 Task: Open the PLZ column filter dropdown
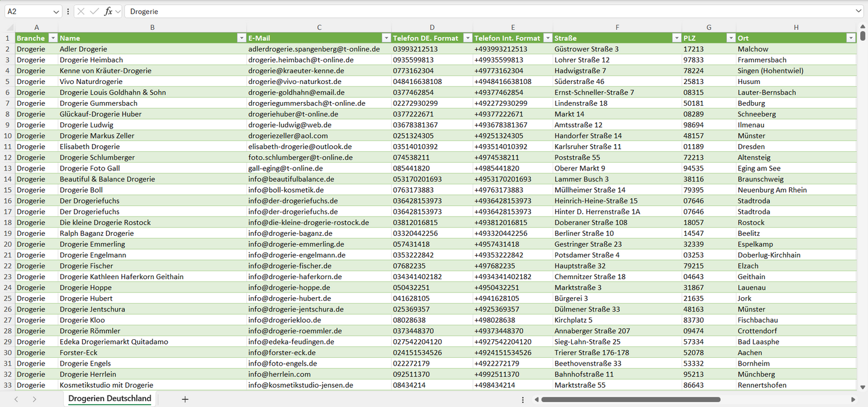pos(730,38)
